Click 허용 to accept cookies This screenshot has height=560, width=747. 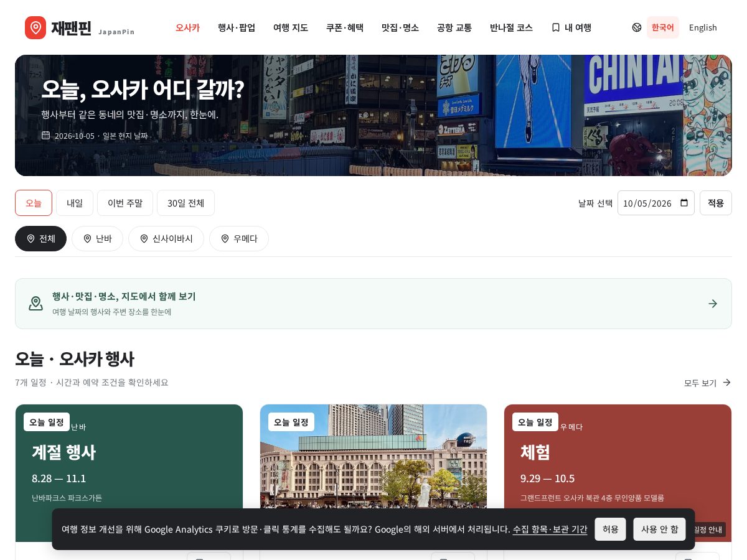click(610, 529)
